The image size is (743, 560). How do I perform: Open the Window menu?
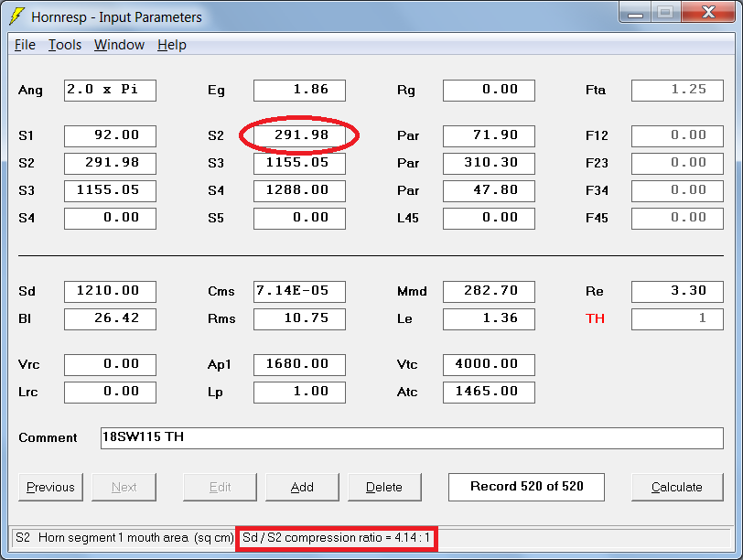(119, 45)
